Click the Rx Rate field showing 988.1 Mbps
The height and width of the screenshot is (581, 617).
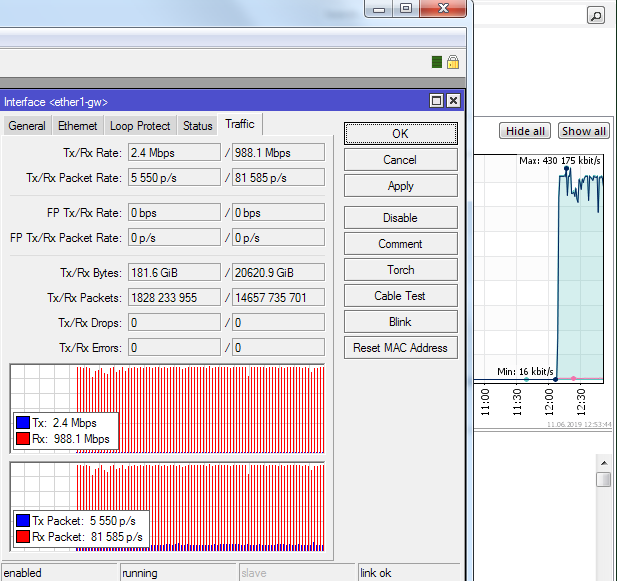(278, 152)
